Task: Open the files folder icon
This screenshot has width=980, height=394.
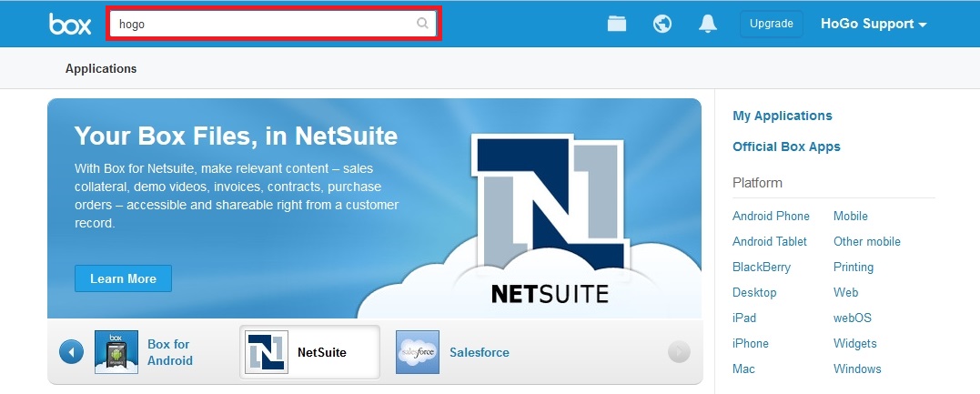Action: [617, 24]
